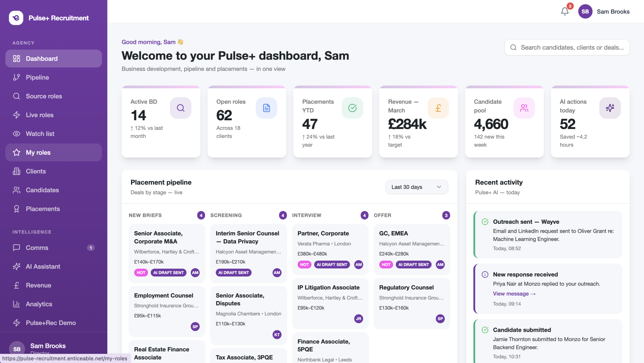Open Pulse+Rec Demo from sidebar
This screenshot has width=644, height=363.
pyautogui.click(x=54, y=323)
